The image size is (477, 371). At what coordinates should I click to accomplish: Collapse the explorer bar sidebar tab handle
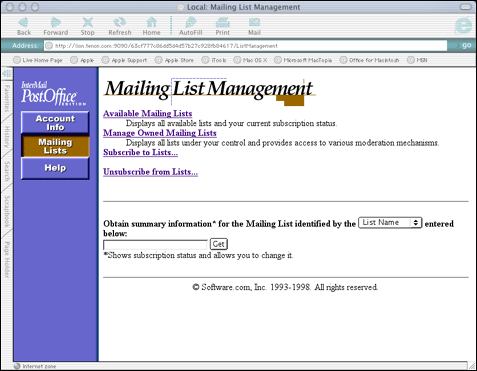point(7,74)
